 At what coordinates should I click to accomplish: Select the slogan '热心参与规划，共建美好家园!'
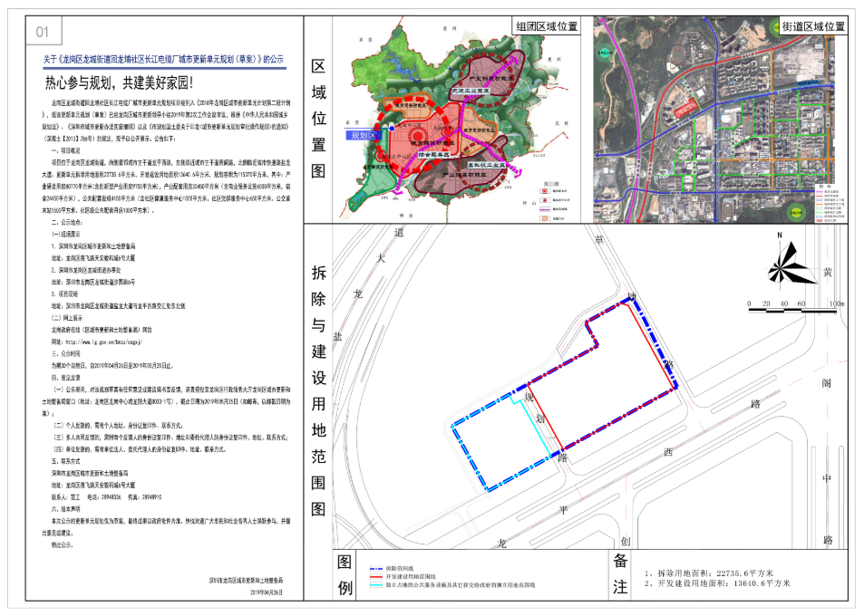point(119,83)
